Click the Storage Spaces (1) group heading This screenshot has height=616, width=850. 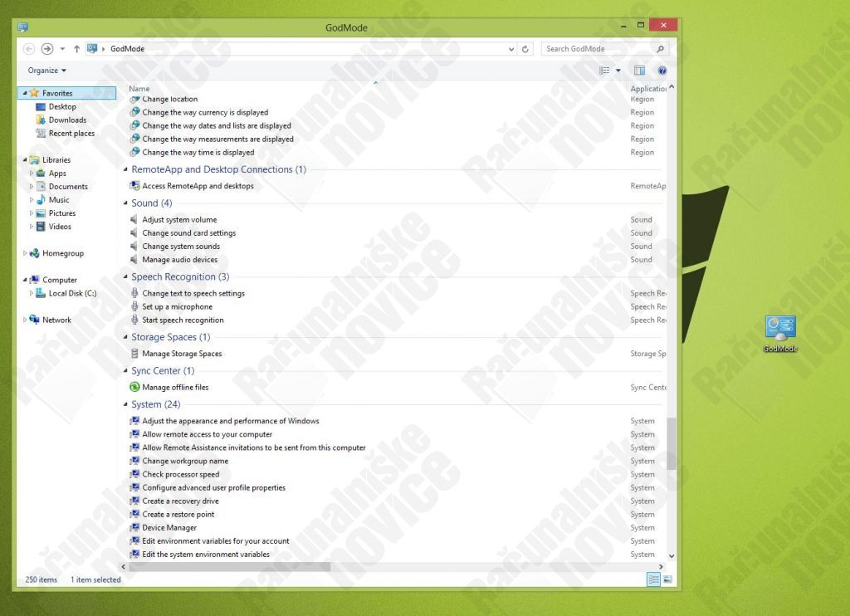coord(171,337)
